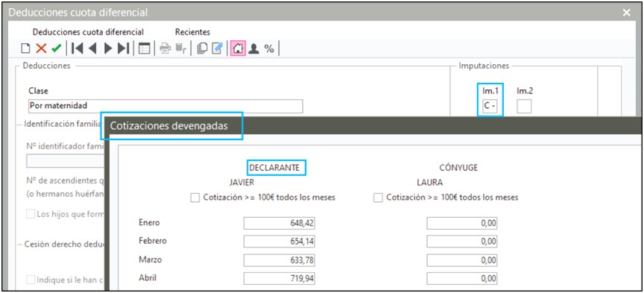Click the name JAVIER
Image resolution: width=644 pixels, height=293 pixels.
241,183
